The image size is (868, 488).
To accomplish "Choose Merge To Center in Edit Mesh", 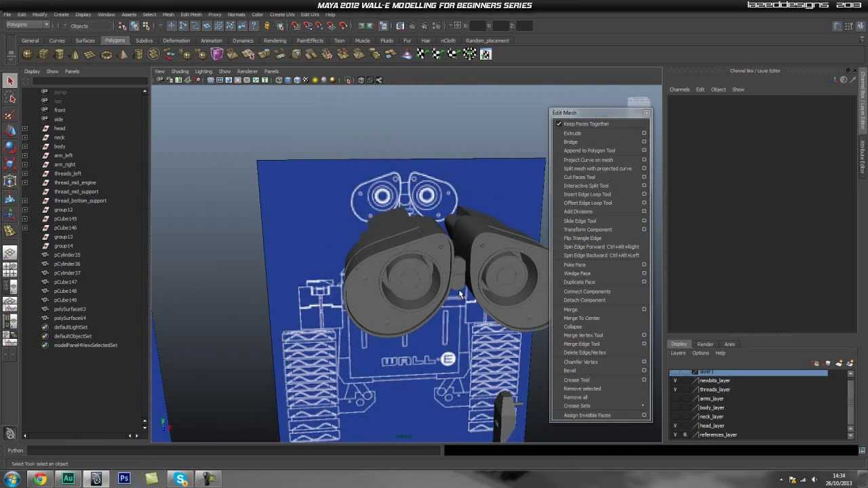I will 582,318.
